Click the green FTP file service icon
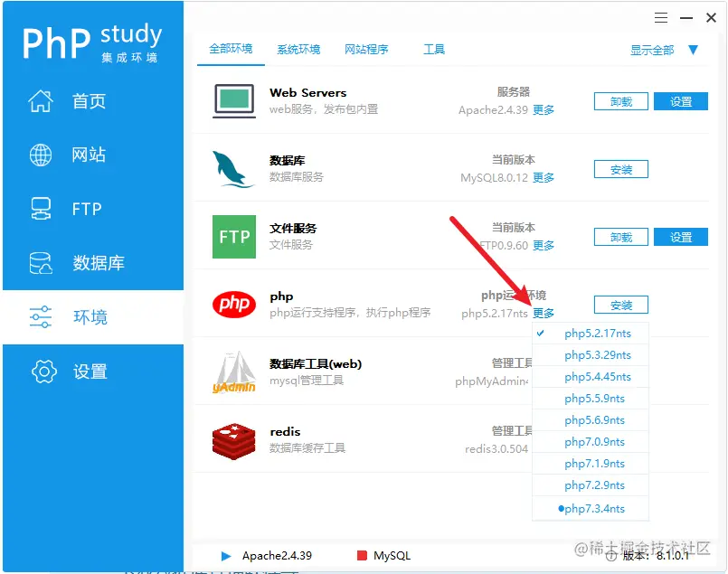 click(234, 237)
